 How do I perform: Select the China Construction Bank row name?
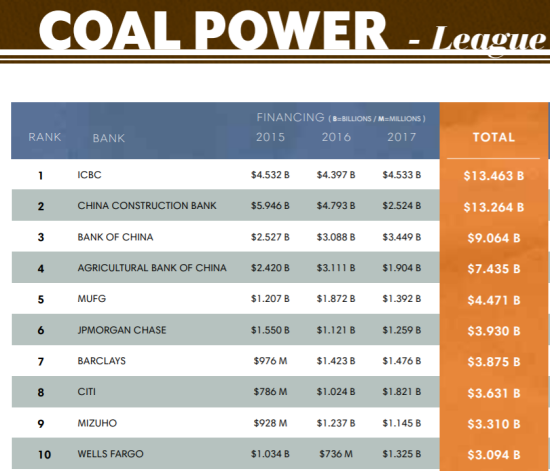pyautogui.click(x=147, y=206)
